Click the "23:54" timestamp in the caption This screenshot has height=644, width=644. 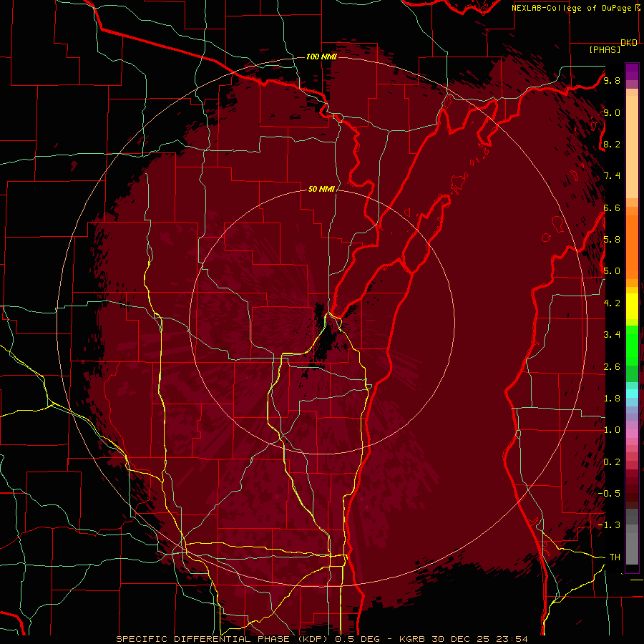click(x=512, y=639)
